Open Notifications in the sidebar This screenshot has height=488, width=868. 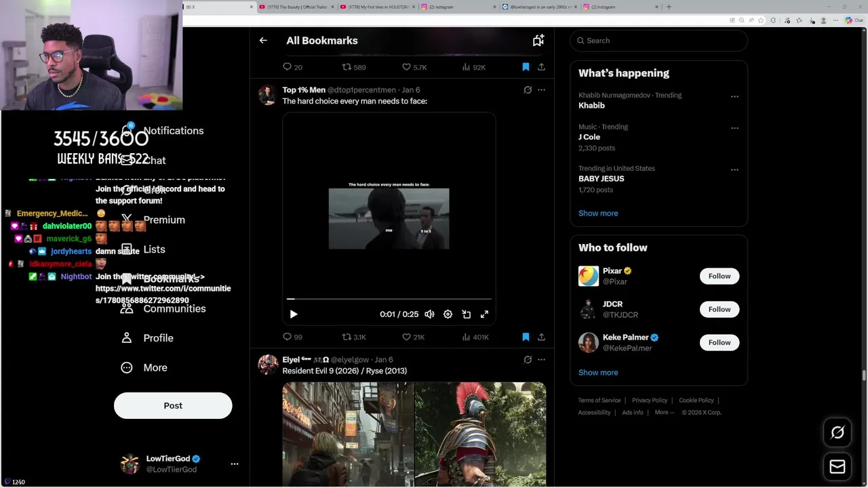point(161,131)
